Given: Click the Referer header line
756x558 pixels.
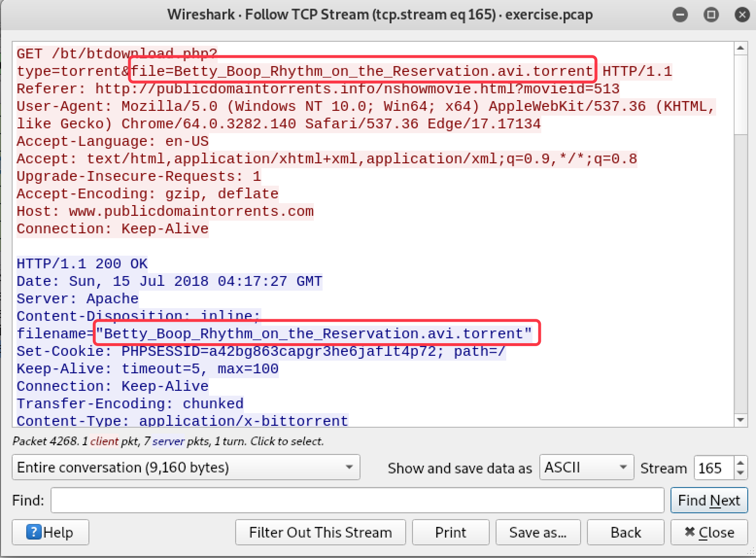Looking at the screenshot, I should tap(318, 89).
